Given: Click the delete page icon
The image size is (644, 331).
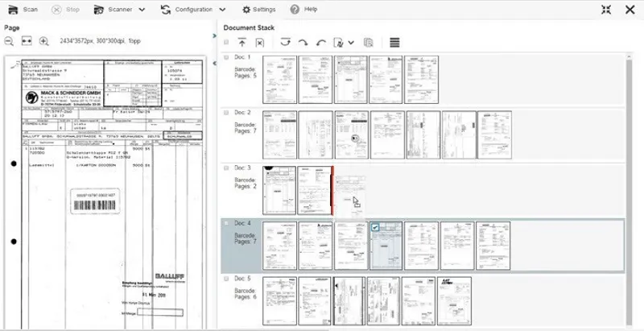Looking at the screenshot, I should (x=259, y=43).
